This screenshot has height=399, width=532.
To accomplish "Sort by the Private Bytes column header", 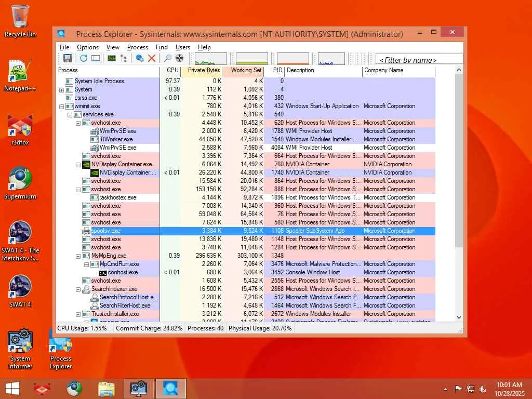I will coord(202,70).
